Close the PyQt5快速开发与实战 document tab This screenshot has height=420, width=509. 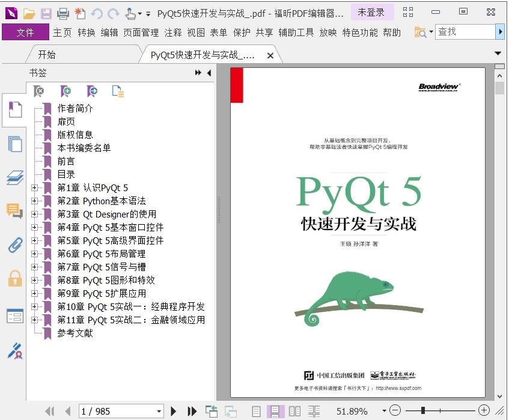tap(270, 55)
